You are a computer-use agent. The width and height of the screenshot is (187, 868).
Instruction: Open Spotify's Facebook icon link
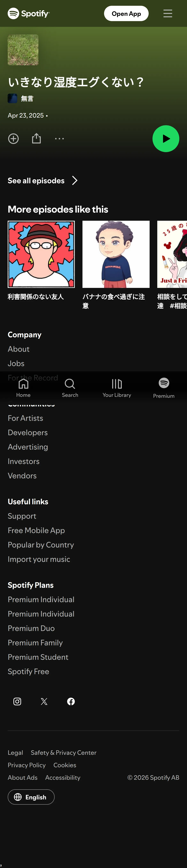point(71,701)
